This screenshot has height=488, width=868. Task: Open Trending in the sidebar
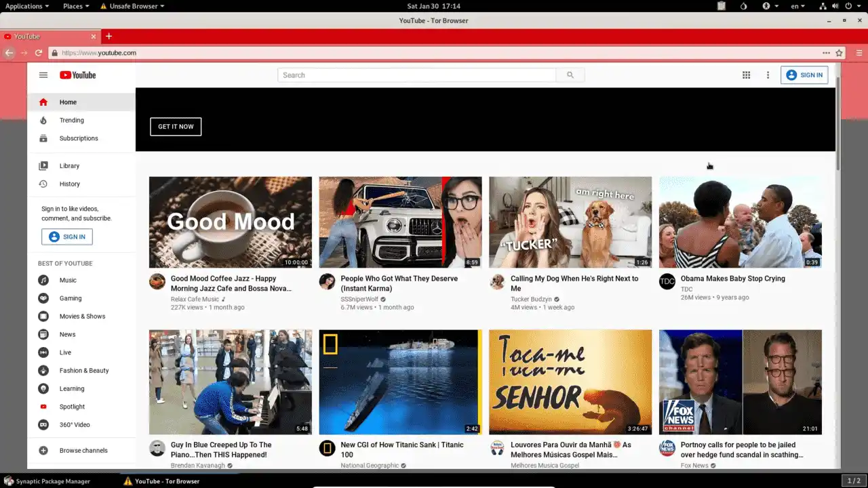[x=81, y=121]
